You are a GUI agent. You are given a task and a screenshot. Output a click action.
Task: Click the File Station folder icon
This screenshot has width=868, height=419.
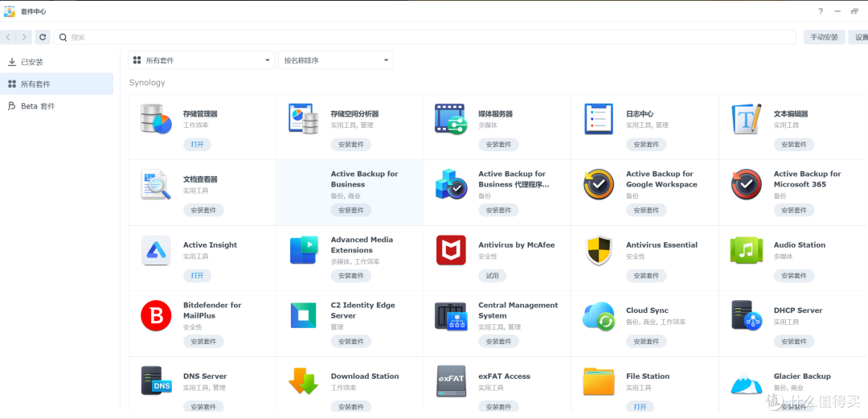[599, 381]
